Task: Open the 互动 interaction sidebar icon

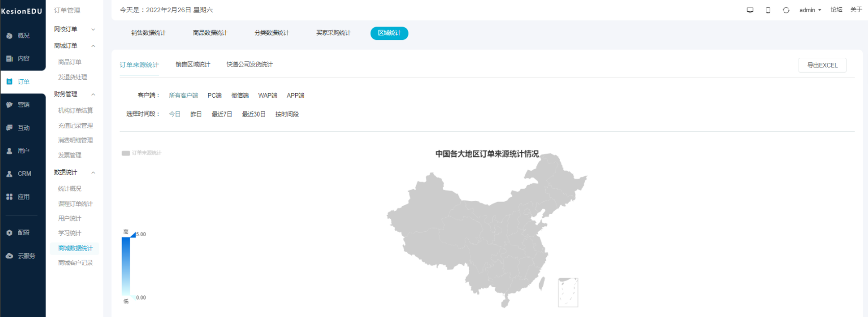Action: pyautogui.click(x=9, y=128)
